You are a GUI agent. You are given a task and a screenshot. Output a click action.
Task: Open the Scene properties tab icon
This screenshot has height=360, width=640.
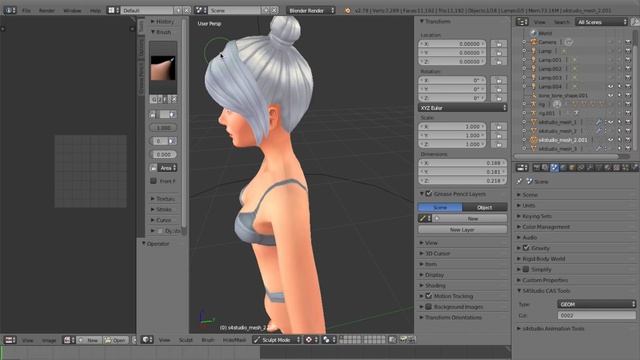[554, 168]
